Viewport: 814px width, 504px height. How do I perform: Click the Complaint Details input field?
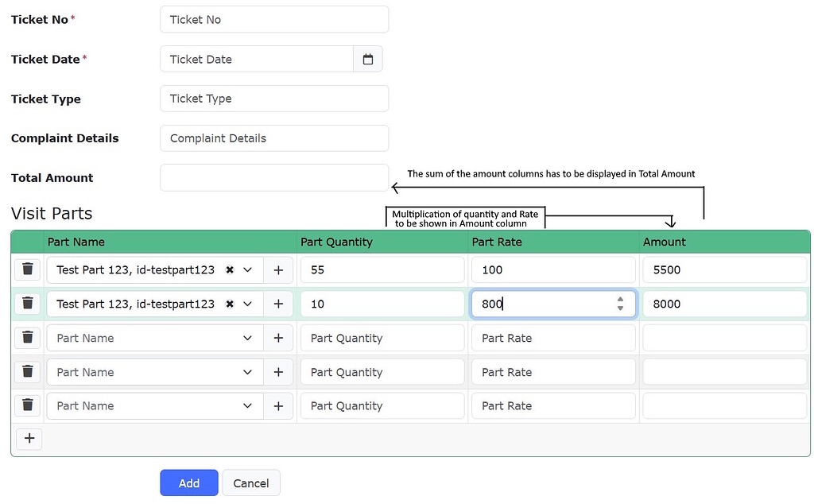(273, 138)
